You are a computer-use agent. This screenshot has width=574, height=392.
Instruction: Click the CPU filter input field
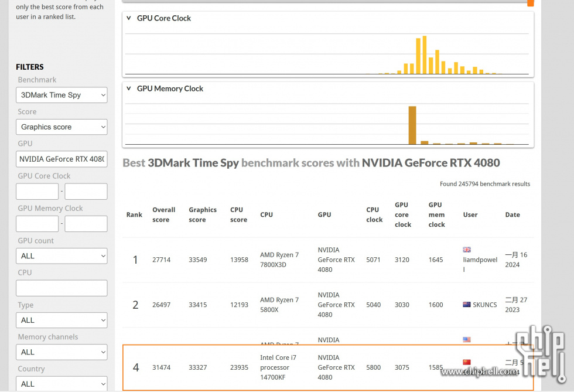coord(61,288)
